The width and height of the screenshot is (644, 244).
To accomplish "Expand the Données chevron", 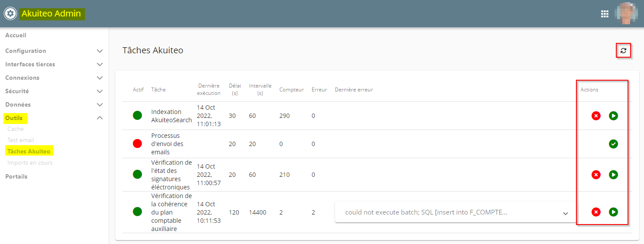I will coord(100,105).
